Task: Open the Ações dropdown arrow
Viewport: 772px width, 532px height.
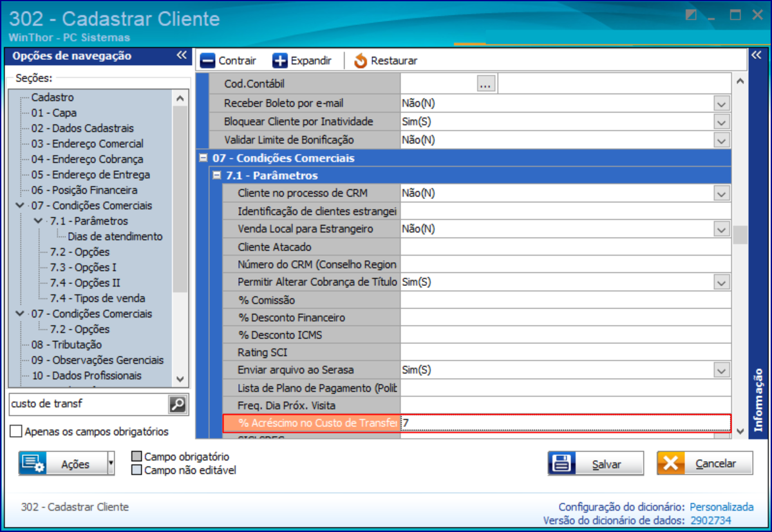Action: [x=111, y=464]
